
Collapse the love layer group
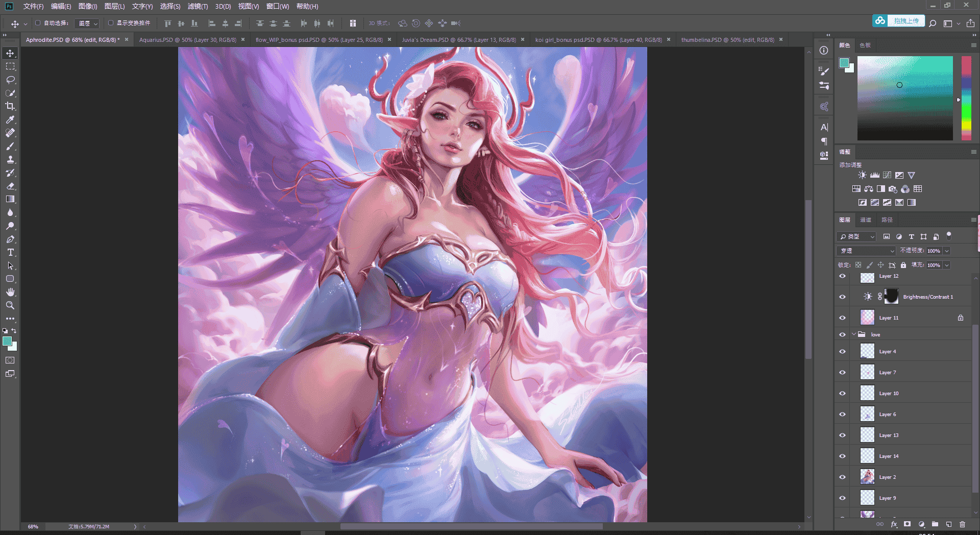click(x=854, y=334)
